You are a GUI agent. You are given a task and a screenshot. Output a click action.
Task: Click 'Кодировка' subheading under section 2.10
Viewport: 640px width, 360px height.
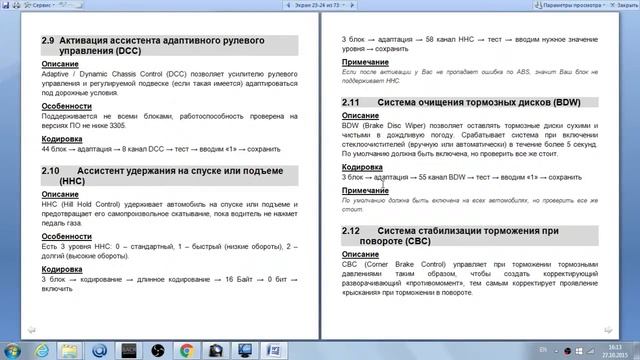(x=62, y=269)
